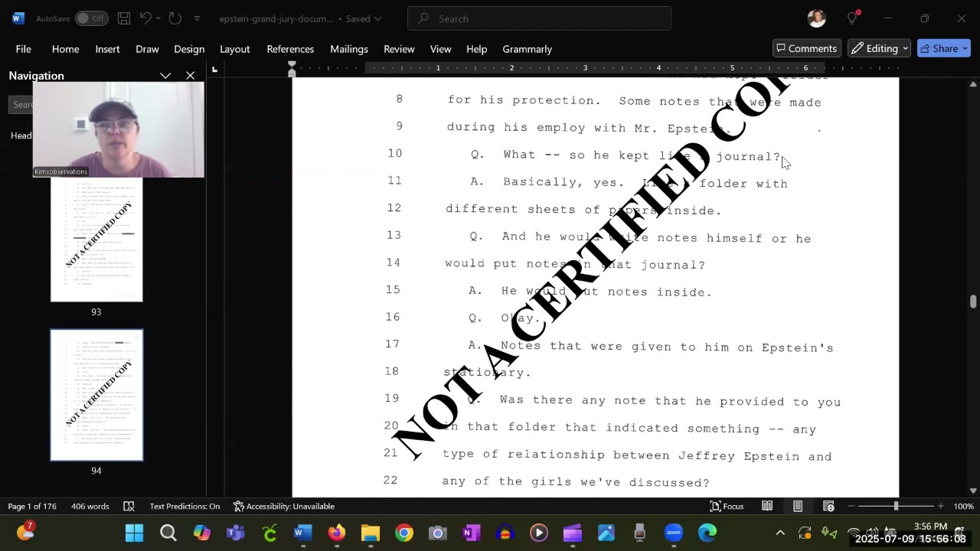Switch to Print Layout view icon
The image size is (980, 551).
click(x=798, y=506)
